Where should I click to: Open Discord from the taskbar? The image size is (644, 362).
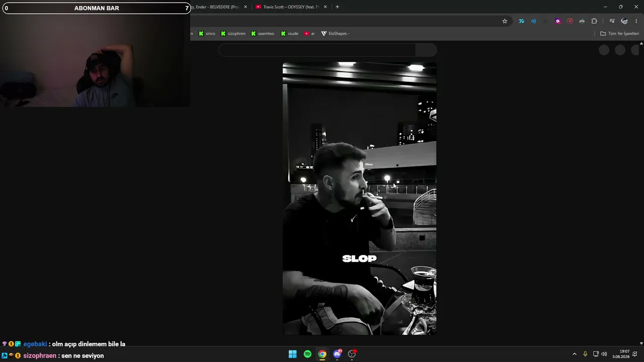(337, 354)
